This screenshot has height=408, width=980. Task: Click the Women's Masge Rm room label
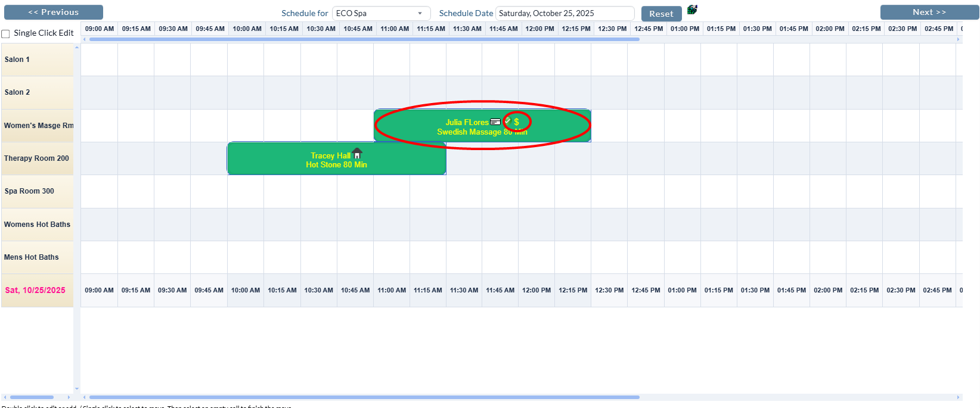[x=38, y=126]
